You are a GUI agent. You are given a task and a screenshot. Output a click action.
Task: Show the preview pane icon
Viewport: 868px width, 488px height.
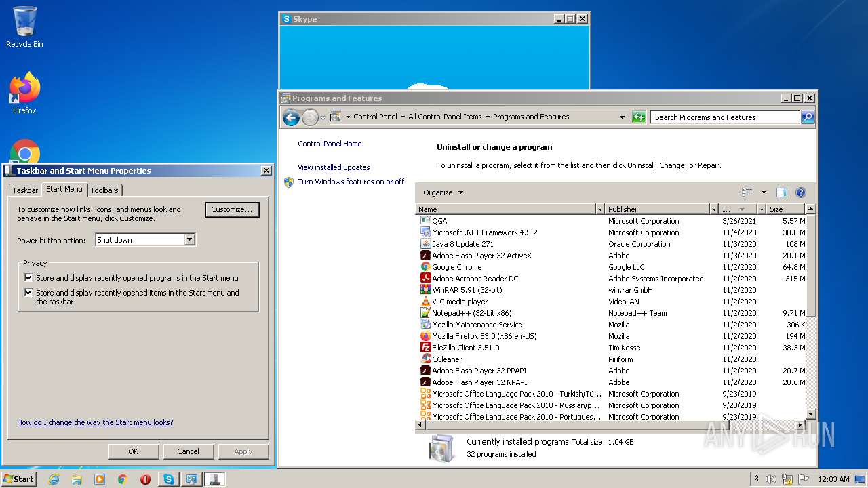click(x=781, y=192)
